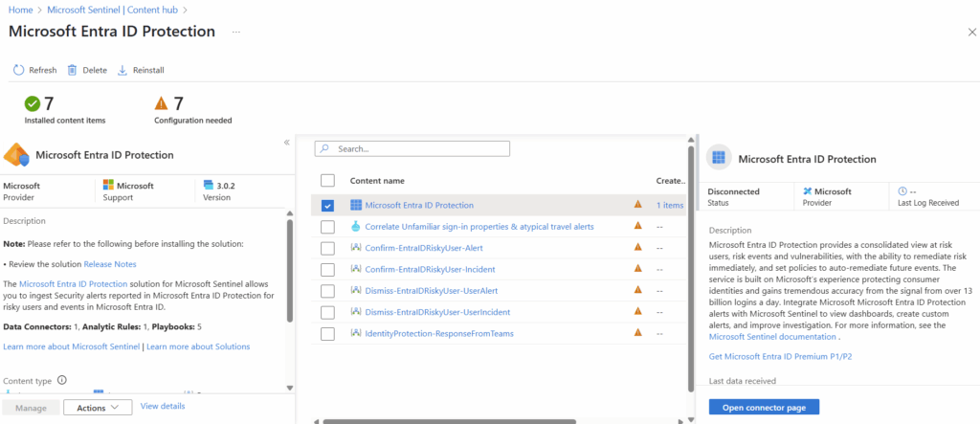Click the search magnifier icon

click(325, 149)
